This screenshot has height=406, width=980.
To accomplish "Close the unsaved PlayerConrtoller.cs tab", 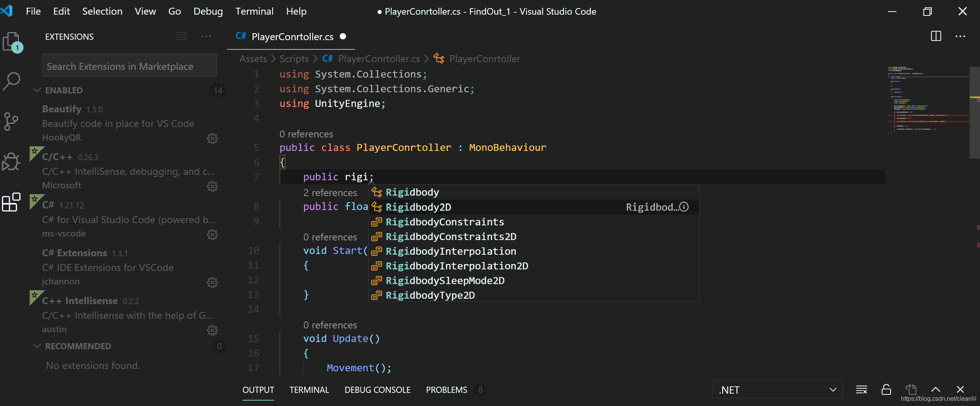I will 343,37.
